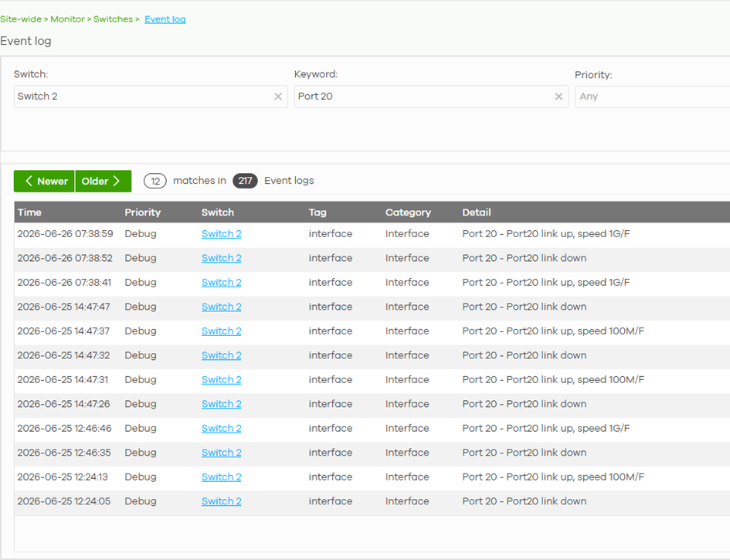Clear the Port 20 keyword with X icon
730x560 pixels.
pos(559,97)
